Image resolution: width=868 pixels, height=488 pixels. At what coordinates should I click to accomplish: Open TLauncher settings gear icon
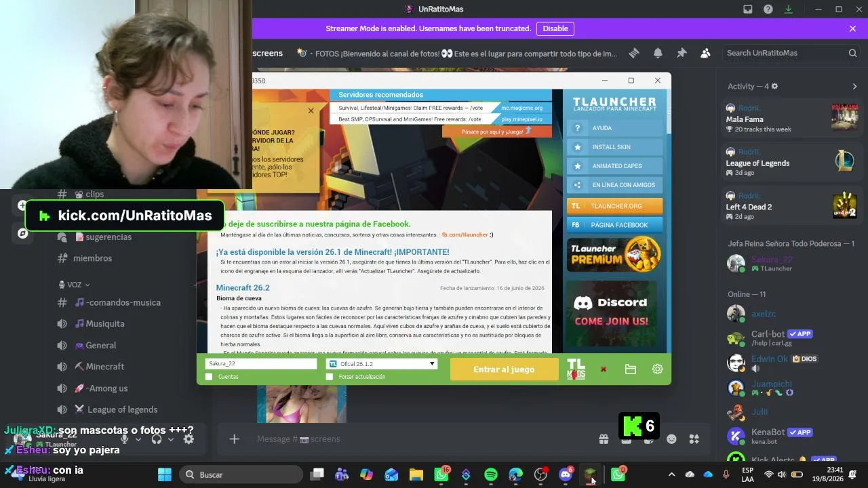pos(657,369)
